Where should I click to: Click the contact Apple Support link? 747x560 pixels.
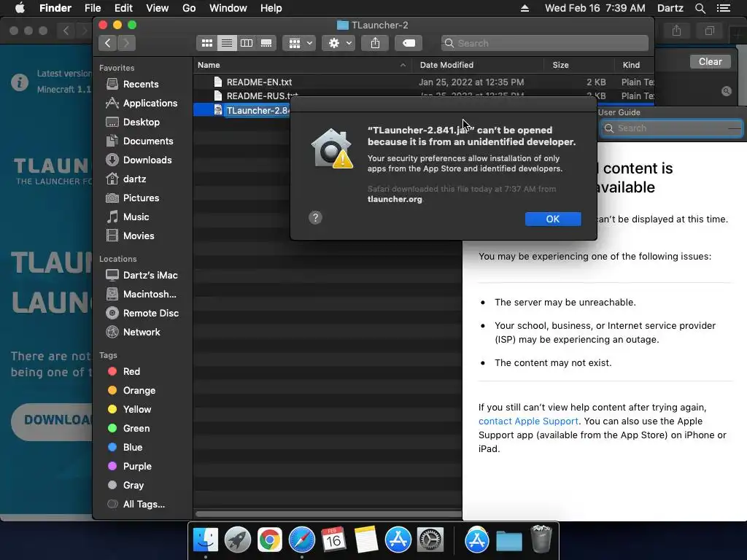point(528,421)
